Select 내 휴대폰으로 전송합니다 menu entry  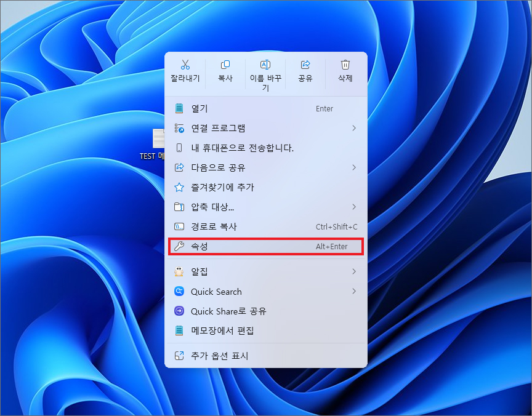(x=265, y=148)
